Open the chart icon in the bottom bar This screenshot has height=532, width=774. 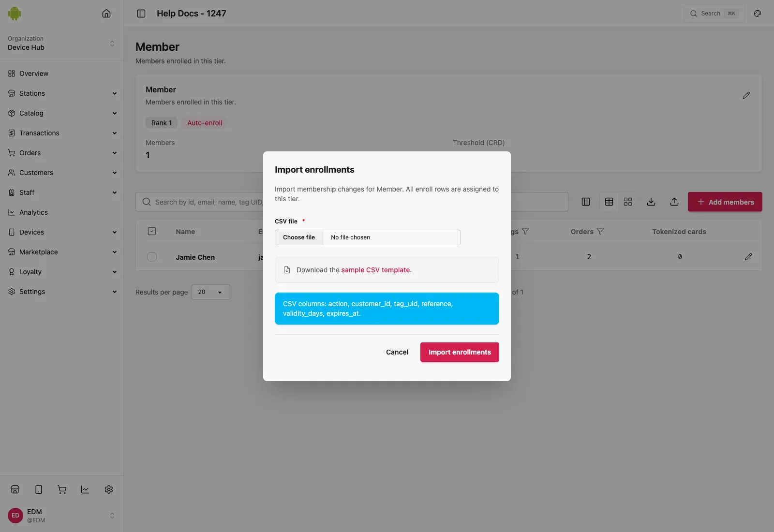pos(85,489)
